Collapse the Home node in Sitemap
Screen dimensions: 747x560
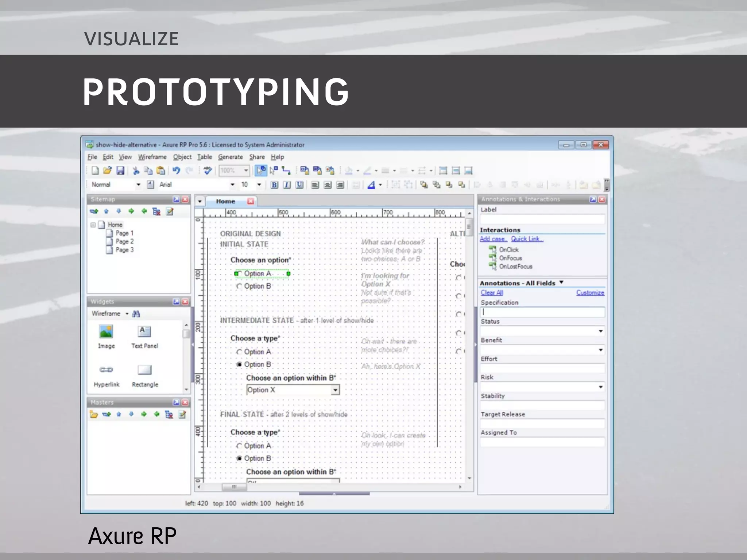[93, 225]
